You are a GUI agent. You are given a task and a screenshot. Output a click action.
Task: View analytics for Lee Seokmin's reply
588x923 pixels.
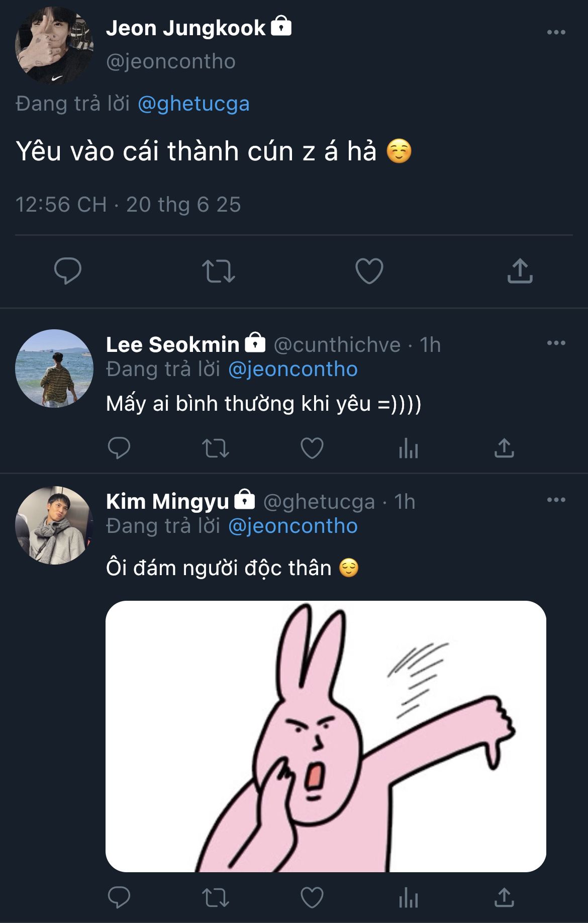point(408,448)
